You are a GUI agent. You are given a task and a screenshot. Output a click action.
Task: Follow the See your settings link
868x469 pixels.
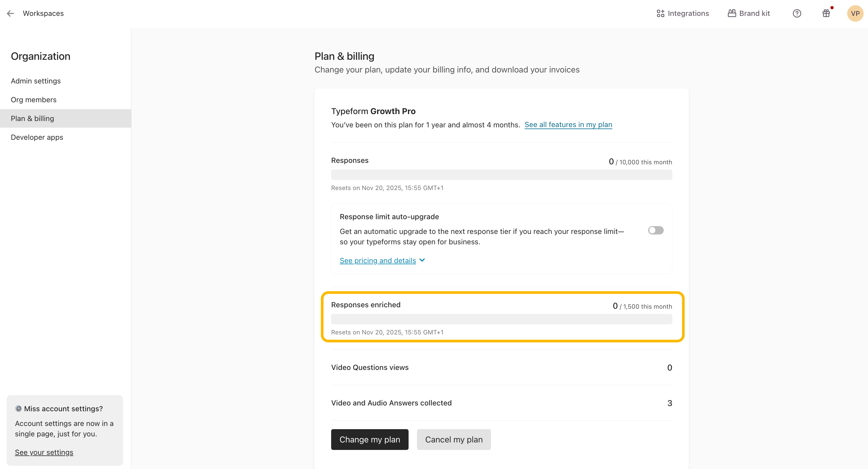click(x=44, y=452)
